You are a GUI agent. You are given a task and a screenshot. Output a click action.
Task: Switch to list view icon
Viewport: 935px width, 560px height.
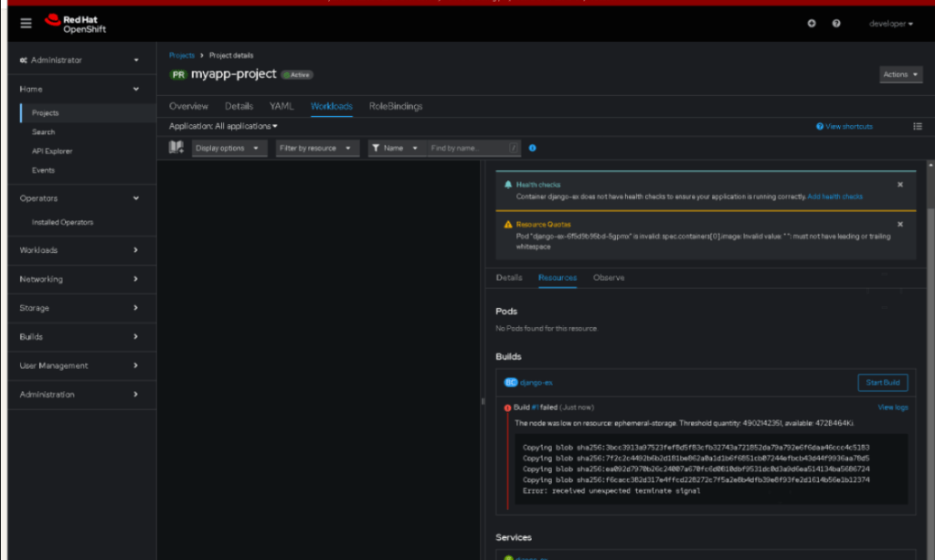pyautogui.click(x=917, y=126)
